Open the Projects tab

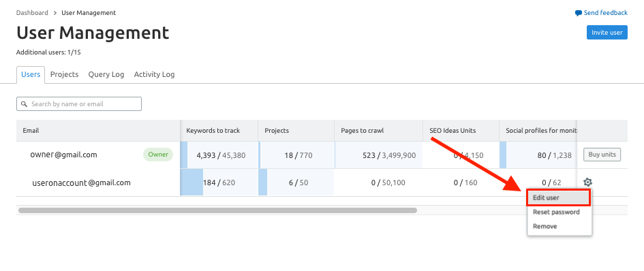[x=64, y=74]
